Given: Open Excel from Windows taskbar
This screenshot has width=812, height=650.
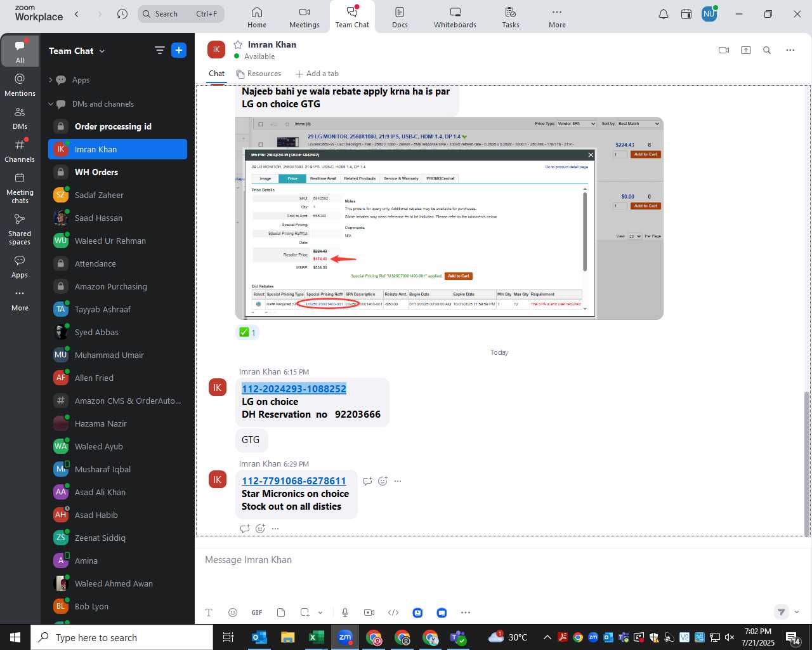Looking at the screenshot, I should point(316,637).
